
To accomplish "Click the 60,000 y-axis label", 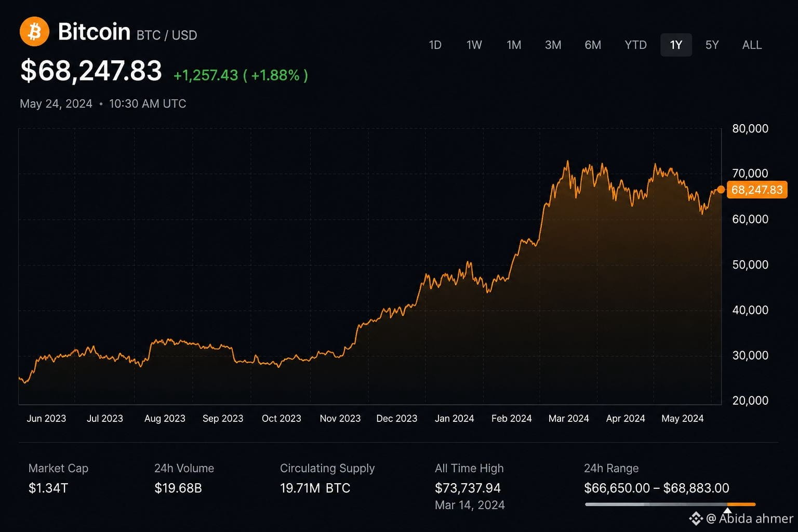I will pyautogui.click(x=750, y=219).
